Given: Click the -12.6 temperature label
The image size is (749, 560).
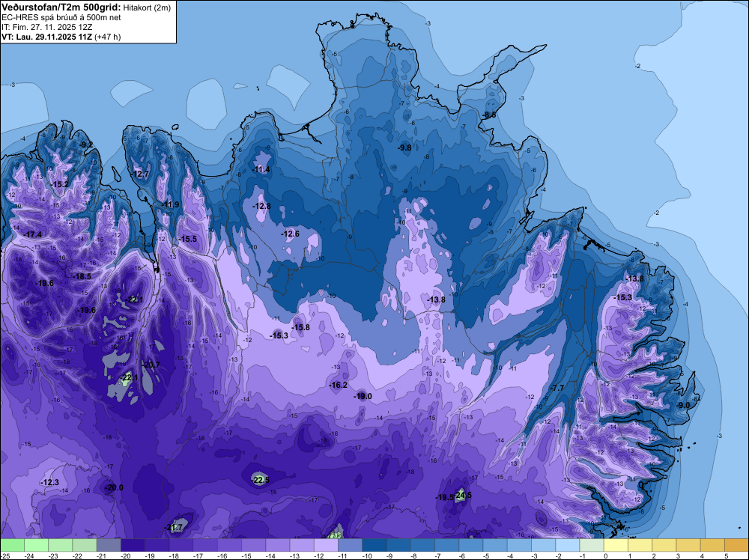Looking at the screenshot, I should (x=290, y=234).
